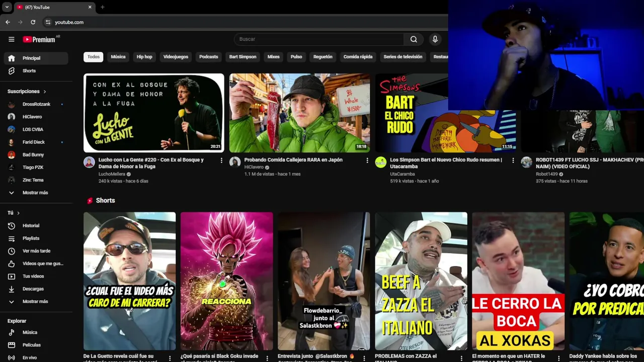Expand Mostrar más under Suscripciones

tap(35, 193)
